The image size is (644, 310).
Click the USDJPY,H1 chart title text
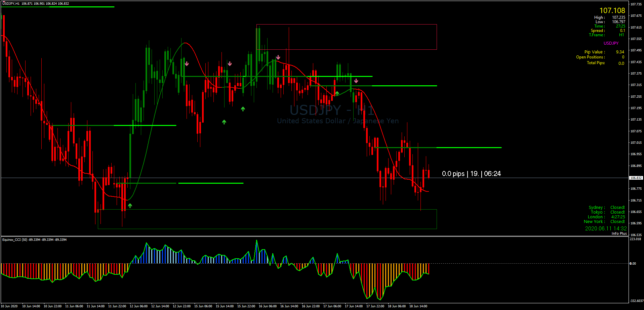click(x=11, y=4)
